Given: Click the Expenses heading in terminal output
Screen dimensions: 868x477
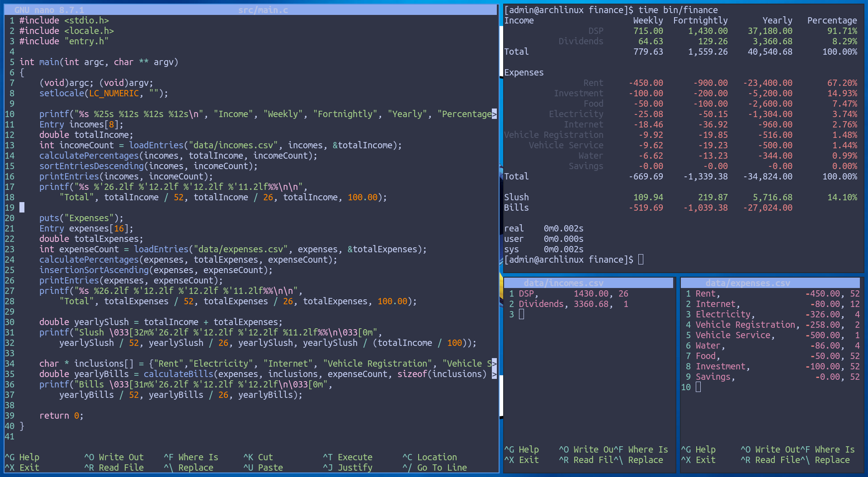Looking at the screenshot, I should tap(524, 72).
